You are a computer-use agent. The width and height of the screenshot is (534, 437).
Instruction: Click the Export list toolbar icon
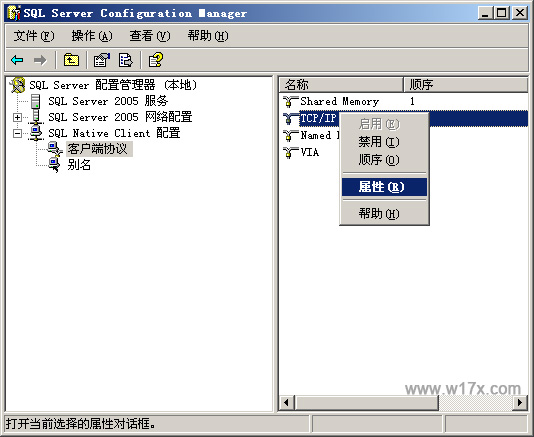coord(125,60)
